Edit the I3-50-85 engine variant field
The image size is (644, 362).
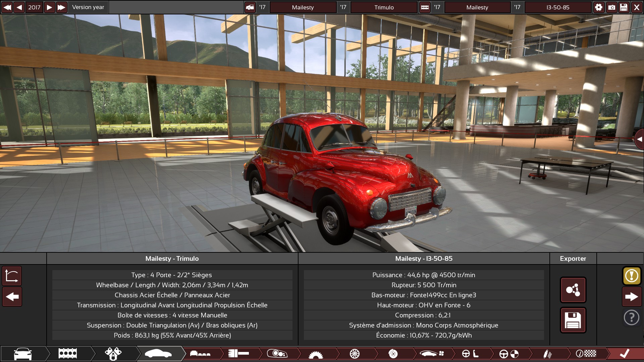coord(558,7)
